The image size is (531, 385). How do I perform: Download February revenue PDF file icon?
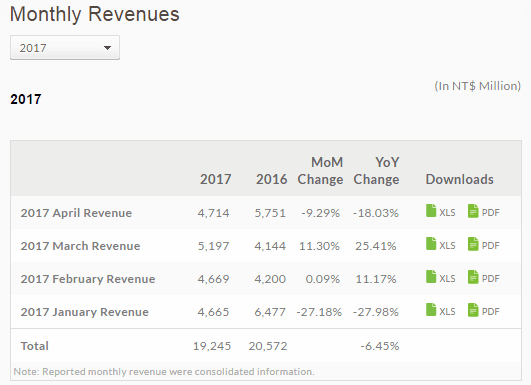(473, 277)
